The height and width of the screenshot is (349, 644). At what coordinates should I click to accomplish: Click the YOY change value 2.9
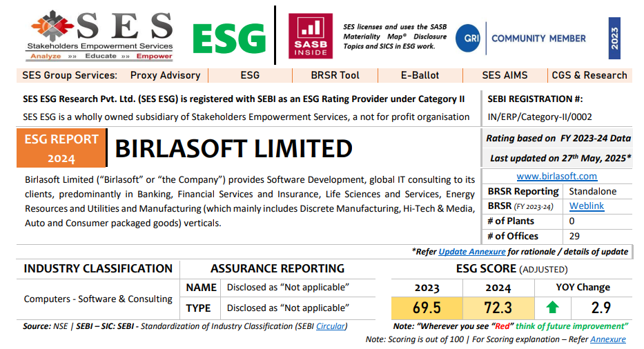coord(601,308)
